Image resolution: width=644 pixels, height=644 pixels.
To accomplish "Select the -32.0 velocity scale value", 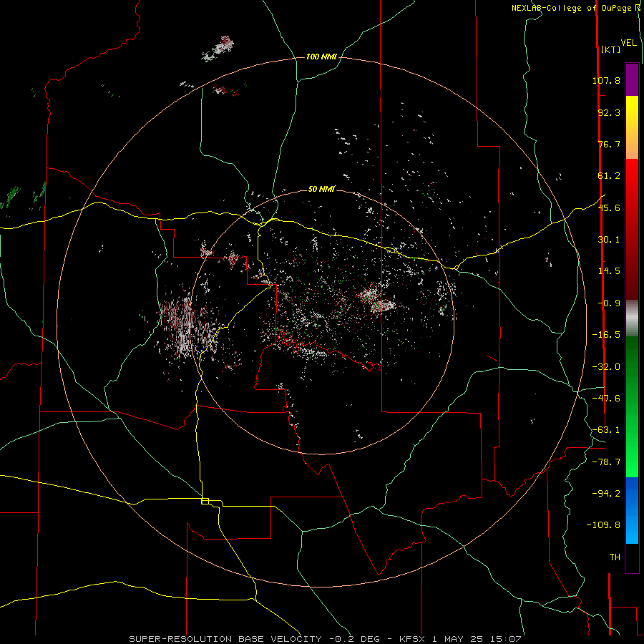I will [x=606, y=367].
